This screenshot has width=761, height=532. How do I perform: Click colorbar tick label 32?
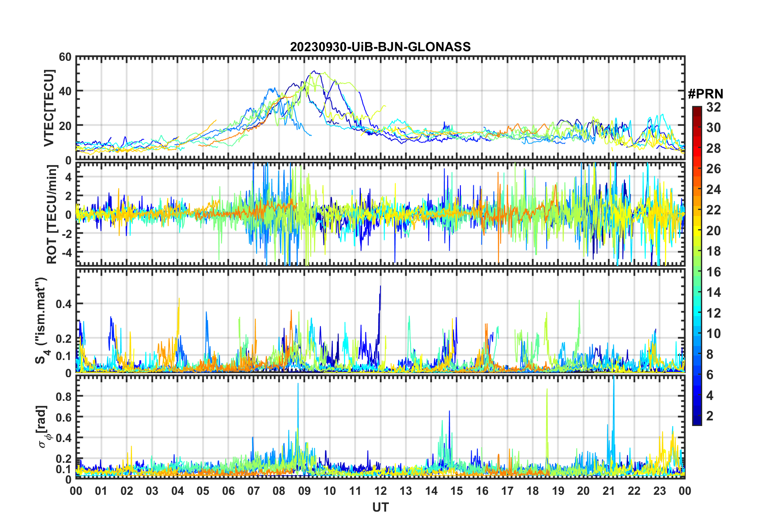(x=713, y=107)
